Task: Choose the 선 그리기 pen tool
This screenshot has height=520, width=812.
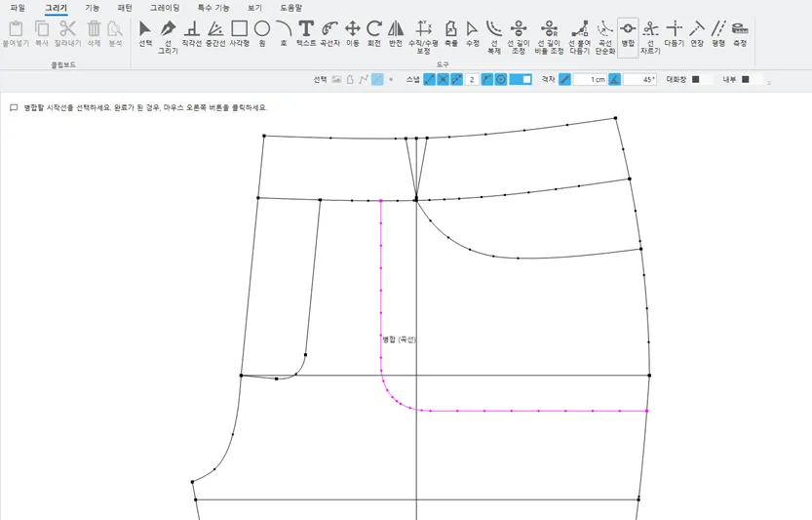Action: point(168,37)
